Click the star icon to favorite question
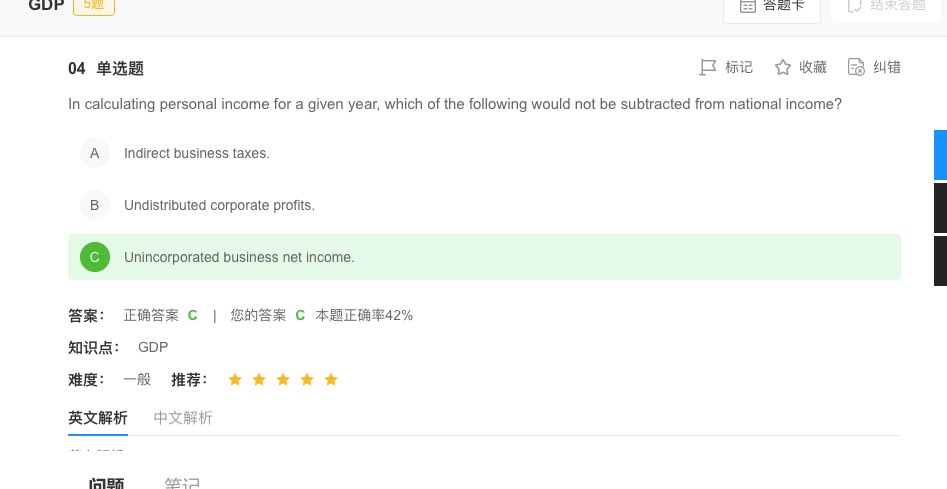Viewport: 947px width, 489px height. (x=783, y=67)
